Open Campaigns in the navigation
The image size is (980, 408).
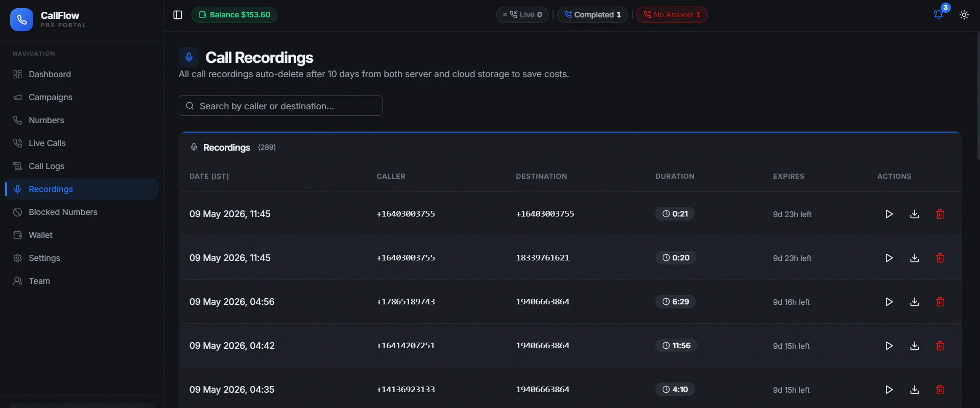[x=82, y=97]
